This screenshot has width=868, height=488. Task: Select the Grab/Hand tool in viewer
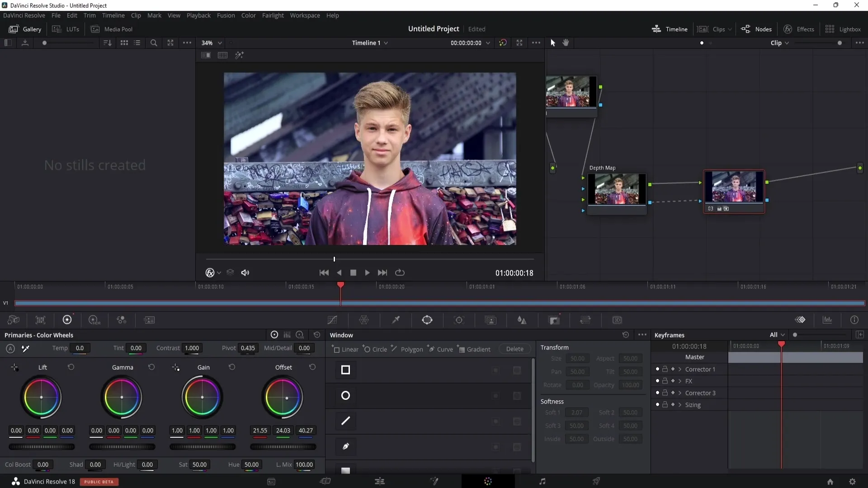point(565,42)
